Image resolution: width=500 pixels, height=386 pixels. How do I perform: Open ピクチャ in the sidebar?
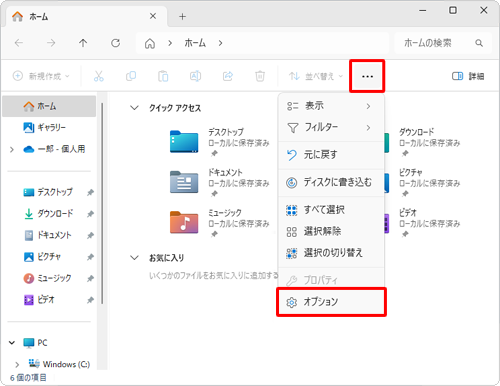pos(42,257)
